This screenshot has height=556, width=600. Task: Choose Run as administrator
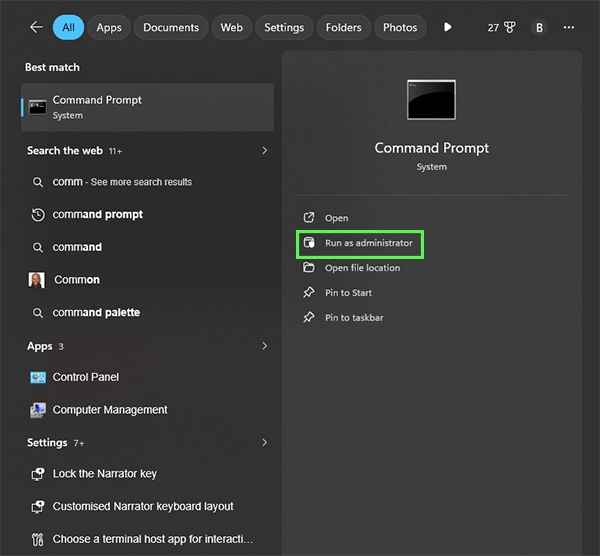click(x=360, y=244)
